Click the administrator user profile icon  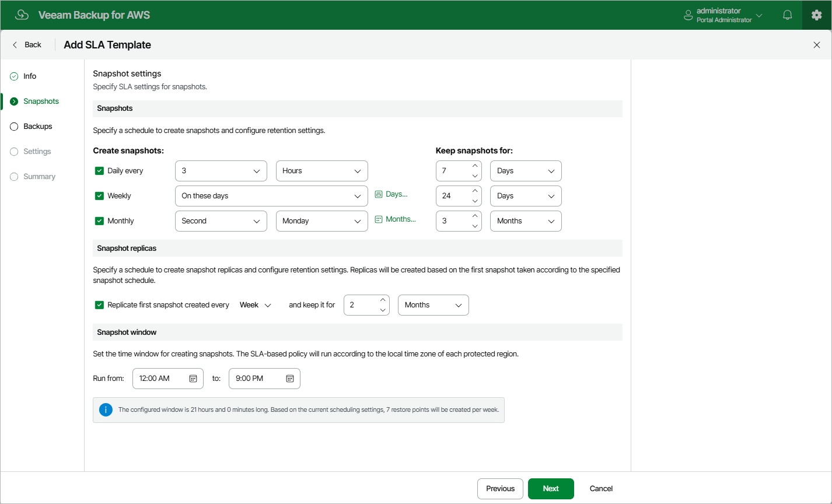688,15
